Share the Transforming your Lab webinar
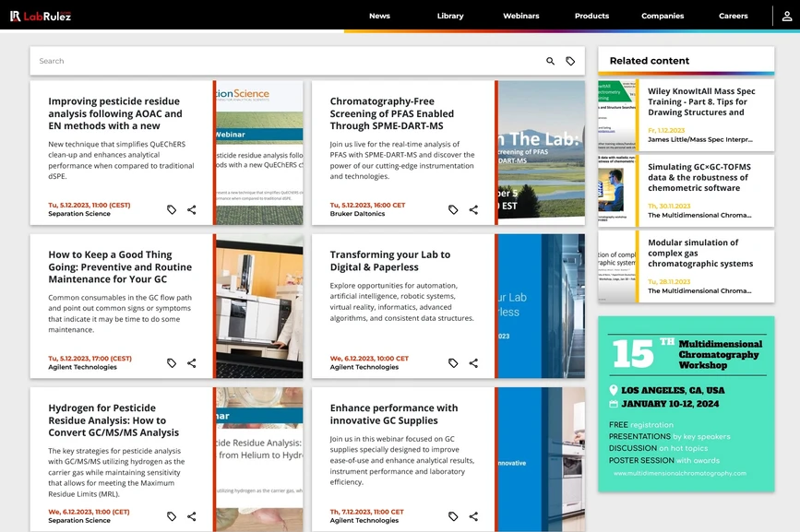800x532 pixels. (473, 363)
